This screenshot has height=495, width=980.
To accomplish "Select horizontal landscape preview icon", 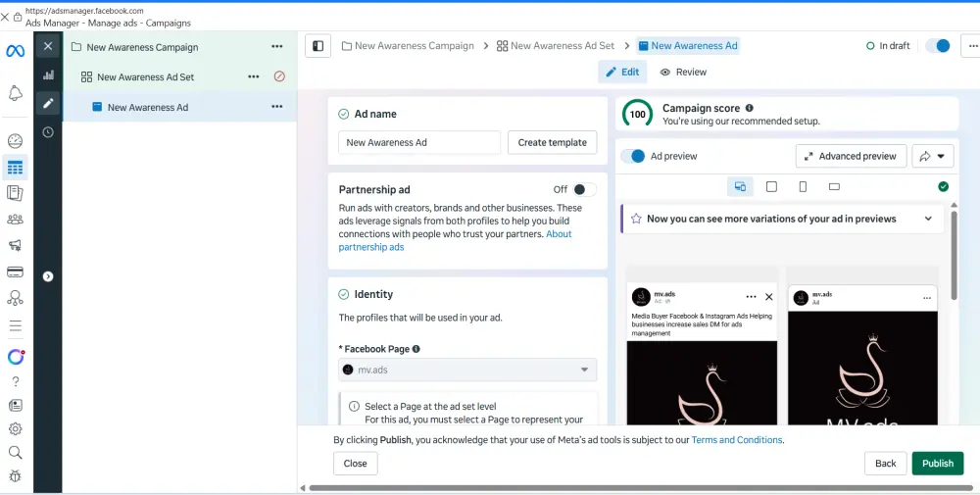I will pyautogui.click(x=834, y=187).
